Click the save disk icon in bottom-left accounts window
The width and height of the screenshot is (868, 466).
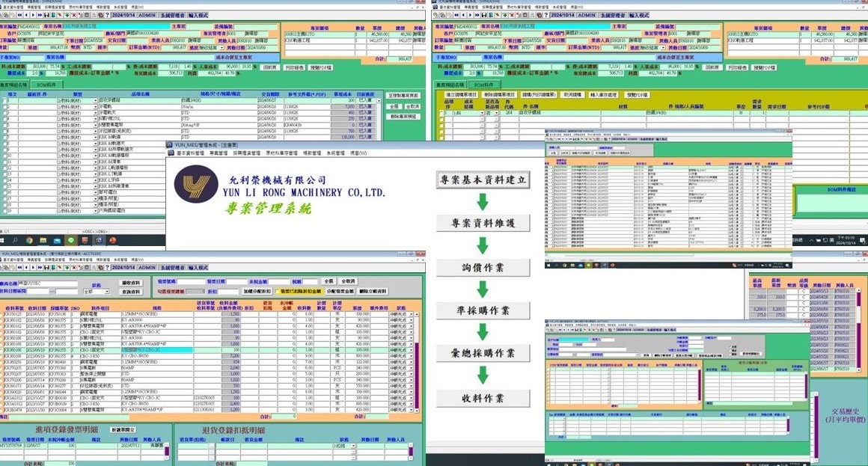pos(48,267)
